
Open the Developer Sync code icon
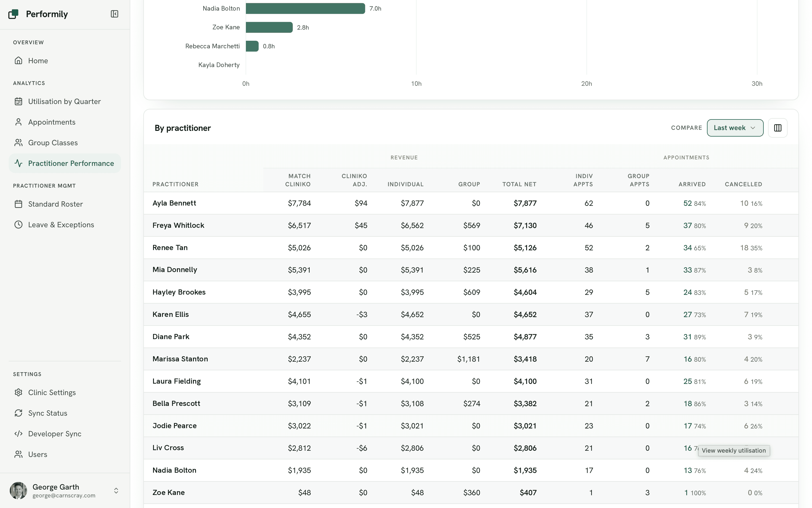18,433
